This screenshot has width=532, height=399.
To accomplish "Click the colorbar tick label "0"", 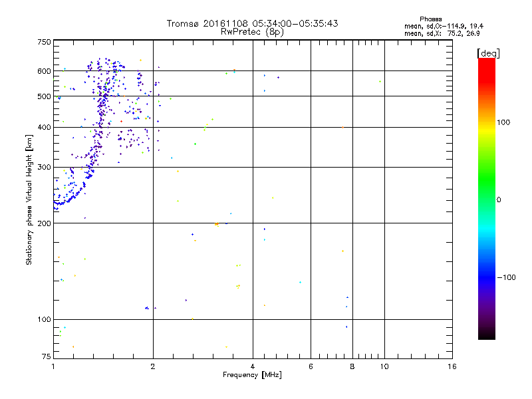I will tap(499, 200).
